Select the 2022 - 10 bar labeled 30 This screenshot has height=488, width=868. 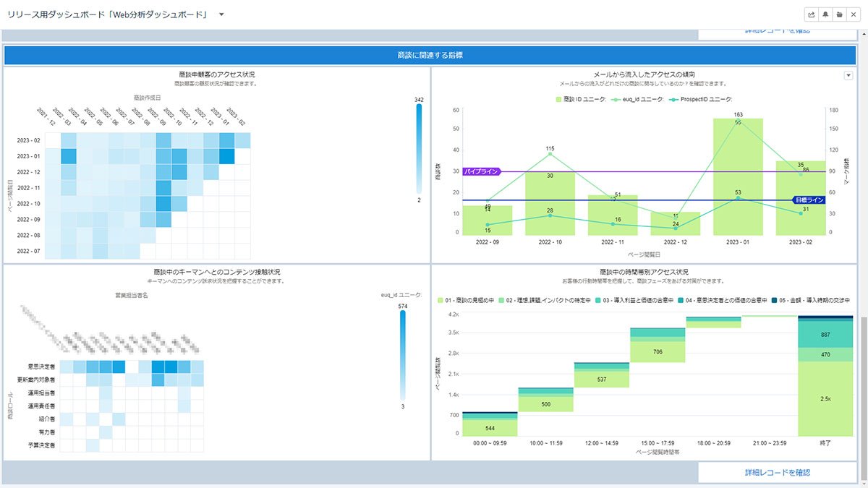550,204
